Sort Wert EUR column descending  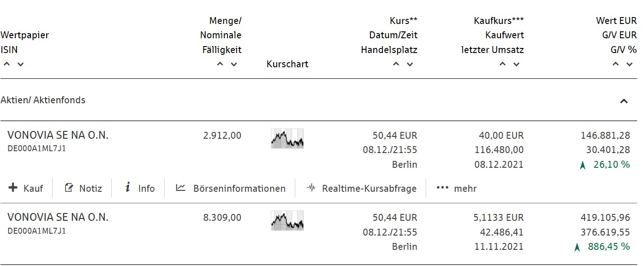coord(629,64)
